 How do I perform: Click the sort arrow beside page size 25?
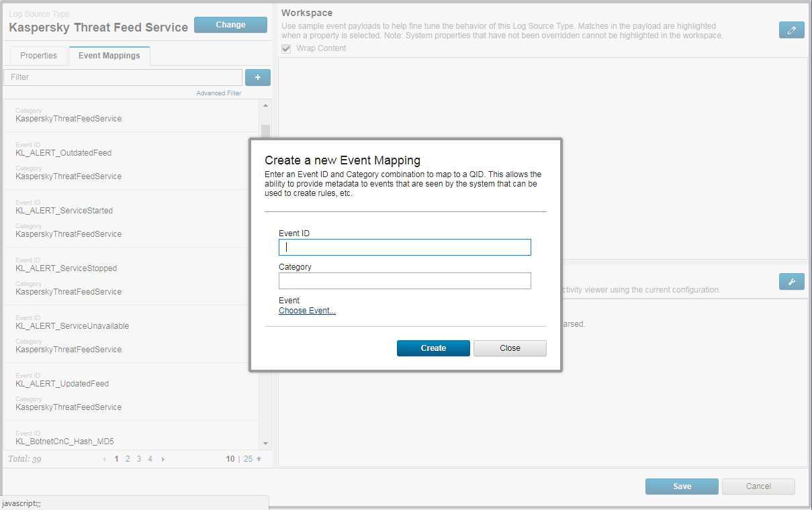click(259, 460)
